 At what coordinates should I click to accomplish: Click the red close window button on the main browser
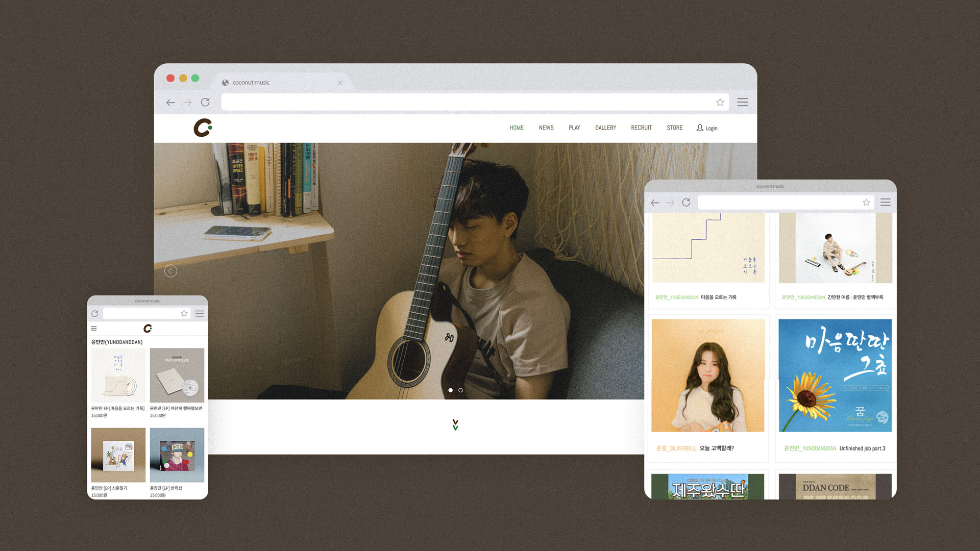170,78
